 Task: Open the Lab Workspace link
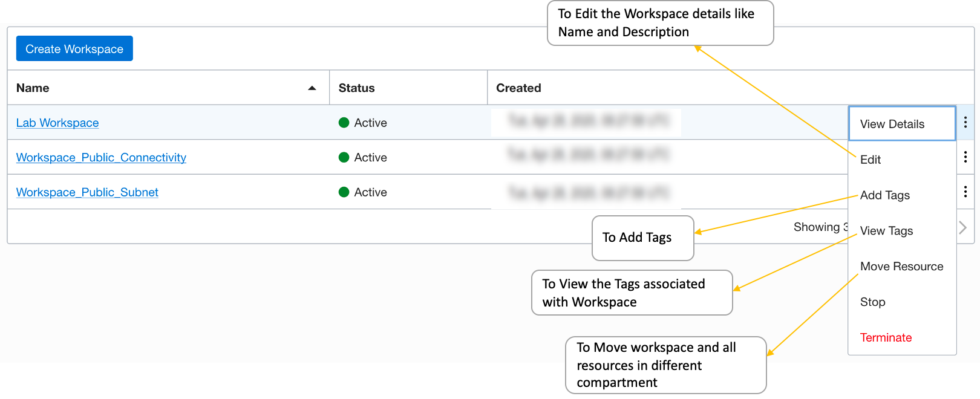[57, 123]
